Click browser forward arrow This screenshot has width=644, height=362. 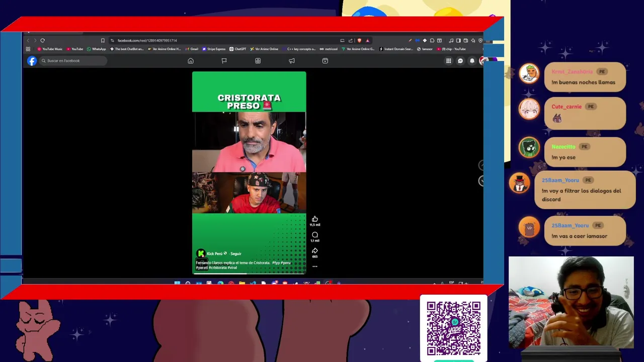click(35, 40)
